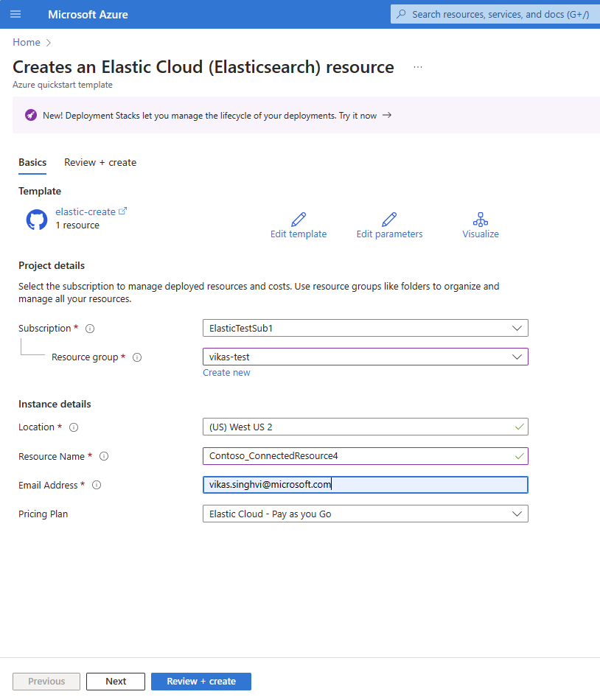Click the Deployment Stacks rocket icon
Viewport: 600px width, 700px height.
point(31,115)
